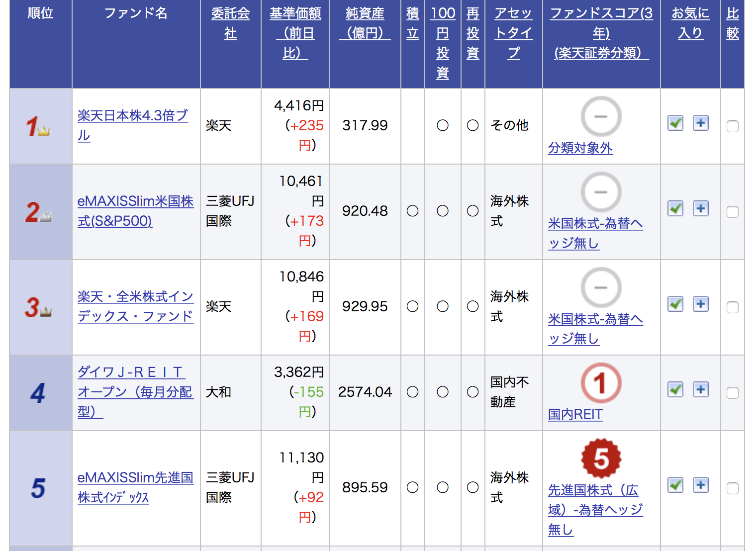
Task: Click favorite checkmark icon for eMAXISSlim米国株式(S&P500)
Action: click(675, 208)
